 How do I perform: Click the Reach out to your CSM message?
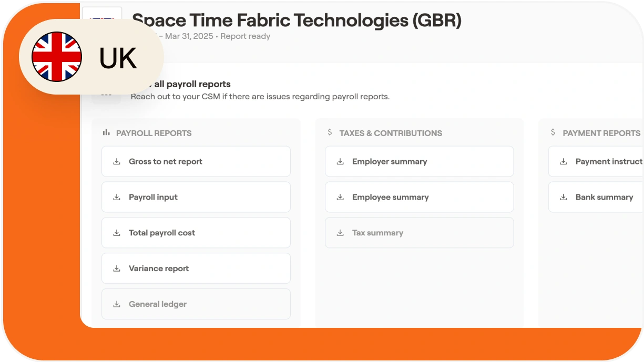pos(260,97)
